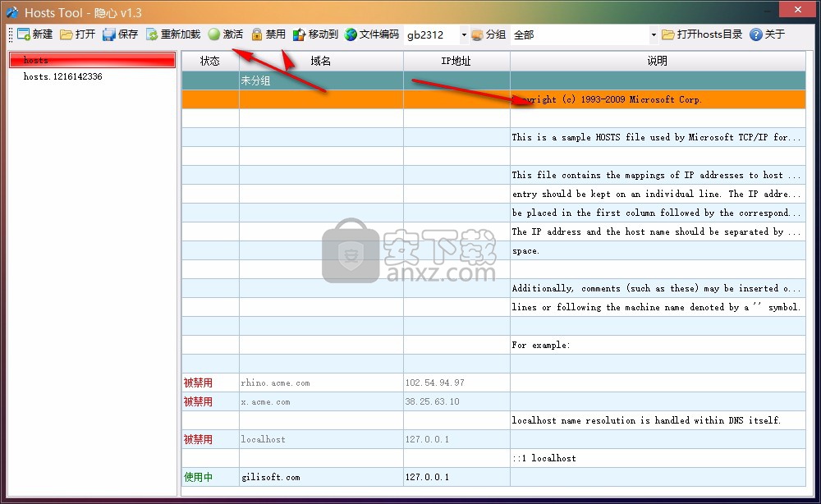This screenshot has width=821, height=504.
Task: Click the Hosts Tool title bar icon
Action: point(12,12)
